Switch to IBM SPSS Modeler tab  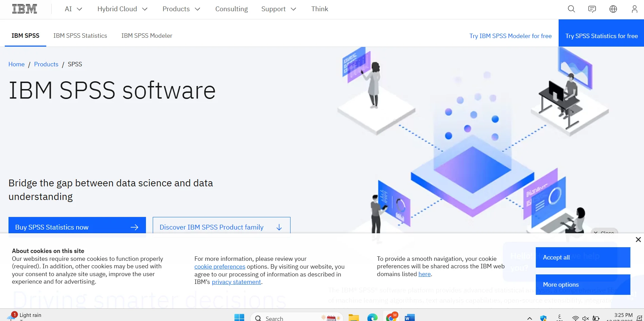click(x=147, y=36)
